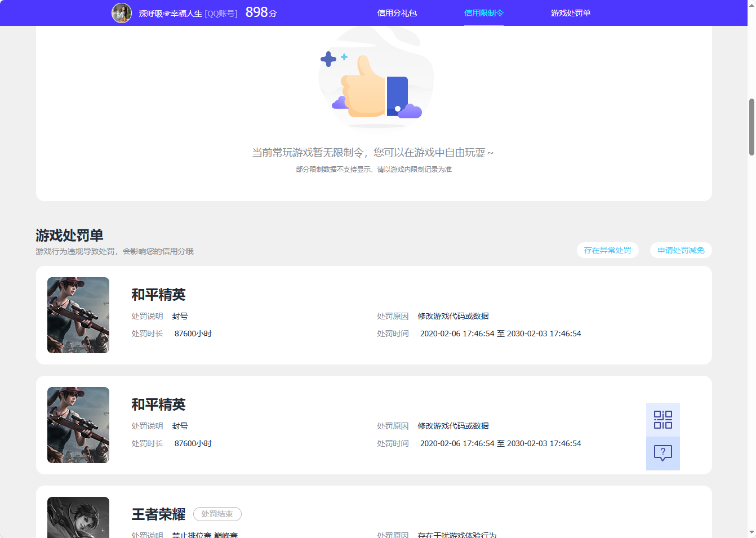Open the 王者荣耀 game thumbnail
Viewport: 756px width, 538px height.
[x=78, y=517]
